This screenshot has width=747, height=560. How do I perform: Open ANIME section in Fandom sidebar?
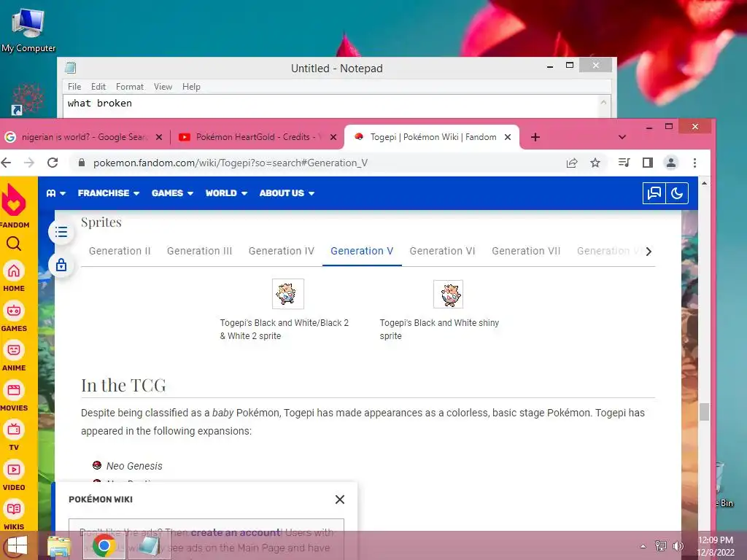pos(14,356)
